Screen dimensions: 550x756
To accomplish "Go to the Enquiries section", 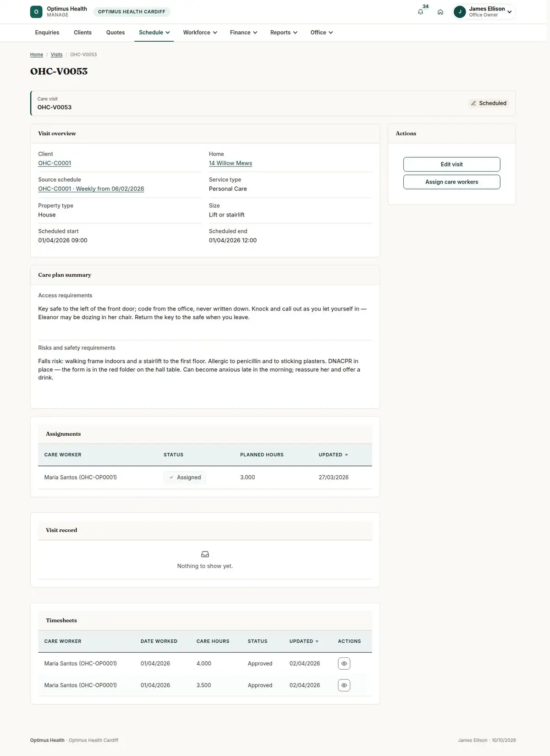I will click(47, 33).
